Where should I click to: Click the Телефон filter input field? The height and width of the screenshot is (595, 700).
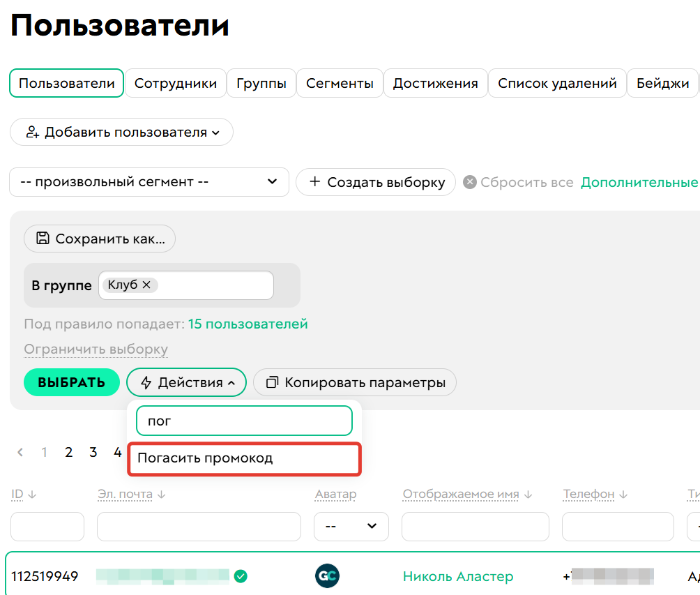pyautogui.click(x=617, y=527)
